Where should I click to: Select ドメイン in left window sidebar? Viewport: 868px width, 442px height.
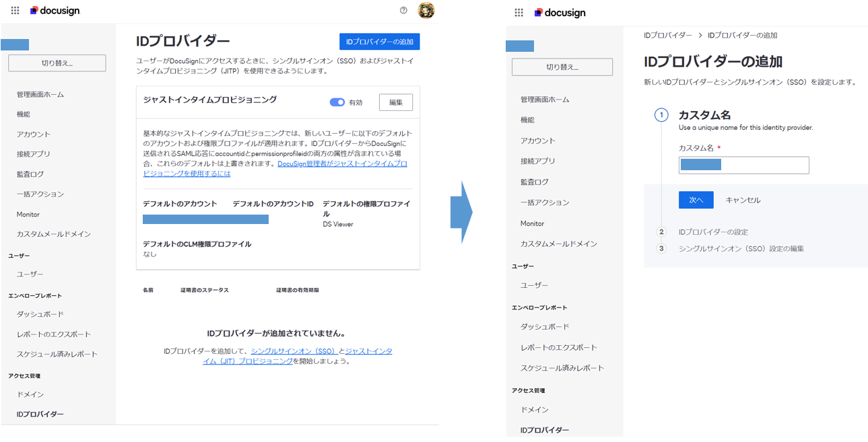[30, 394]
